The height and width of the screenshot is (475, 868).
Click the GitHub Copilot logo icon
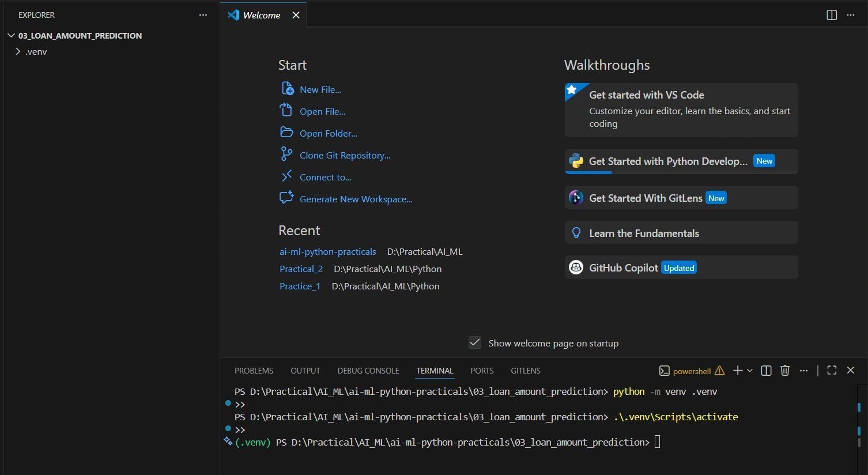576,267
